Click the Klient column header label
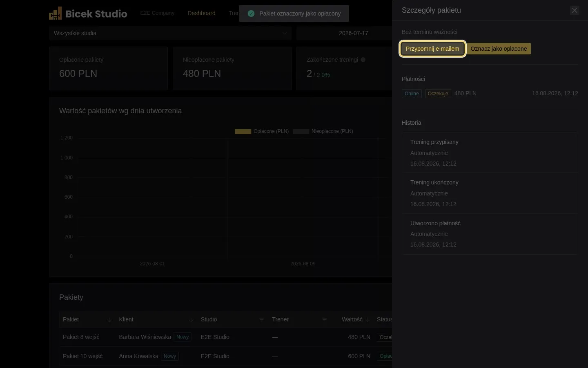Viewport: 588px width, 368px height. point(126,319)
